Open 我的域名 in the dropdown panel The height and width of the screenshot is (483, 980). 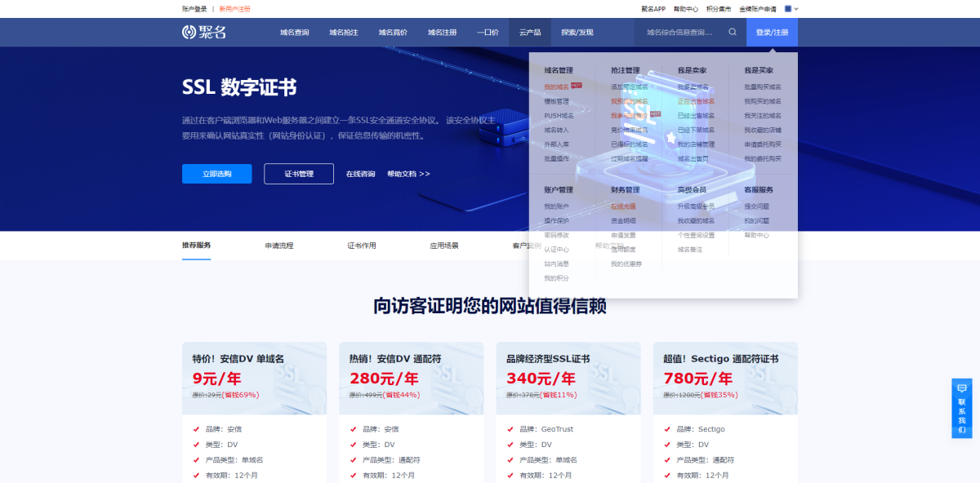coord(556,87)
